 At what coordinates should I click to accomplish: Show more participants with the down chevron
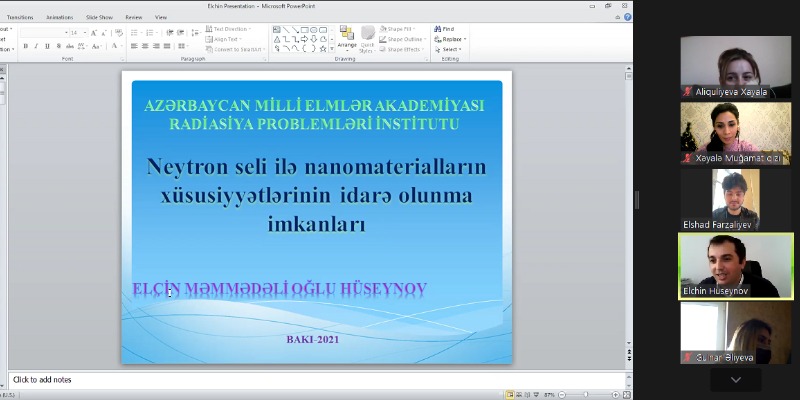click(x=736, y=380)
